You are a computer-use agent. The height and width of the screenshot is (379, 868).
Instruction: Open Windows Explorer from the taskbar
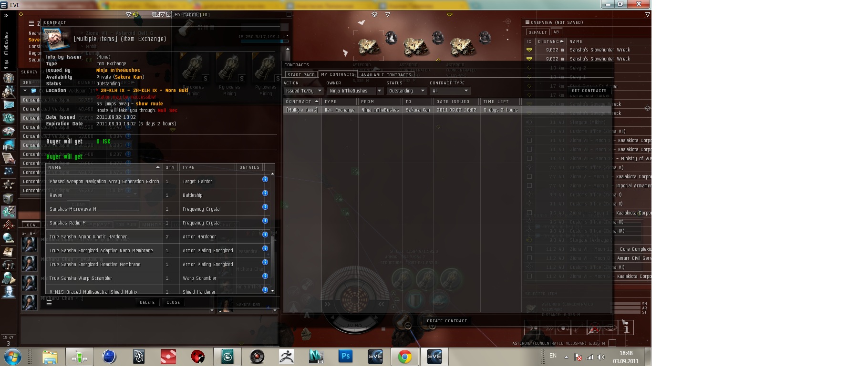pyautogui.click(x=50, y=357)
